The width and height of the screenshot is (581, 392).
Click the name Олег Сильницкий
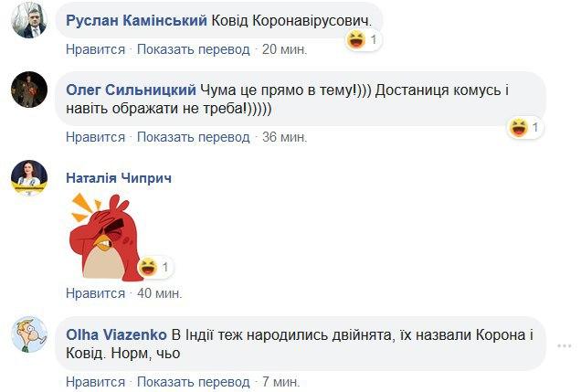pos(132,90)
